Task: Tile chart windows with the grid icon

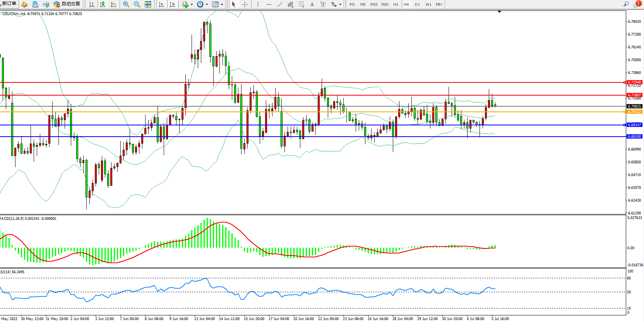Action: tap(148, 4)
